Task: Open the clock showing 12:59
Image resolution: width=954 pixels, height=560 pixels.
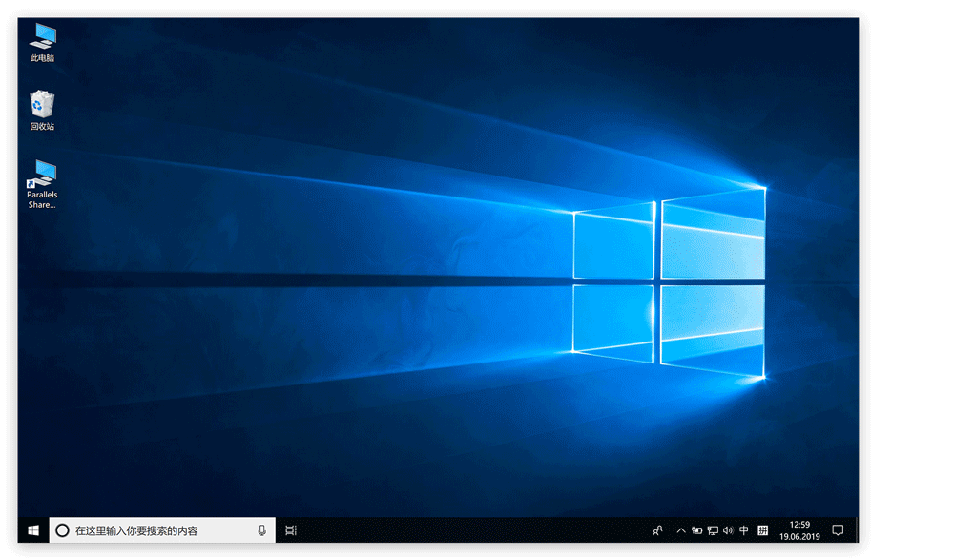Action: click(799, 530)
